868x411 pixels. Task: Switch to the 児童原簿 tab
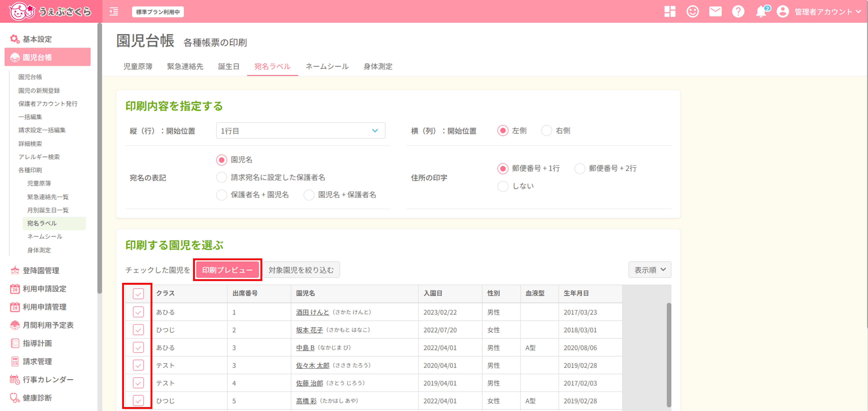138,66
